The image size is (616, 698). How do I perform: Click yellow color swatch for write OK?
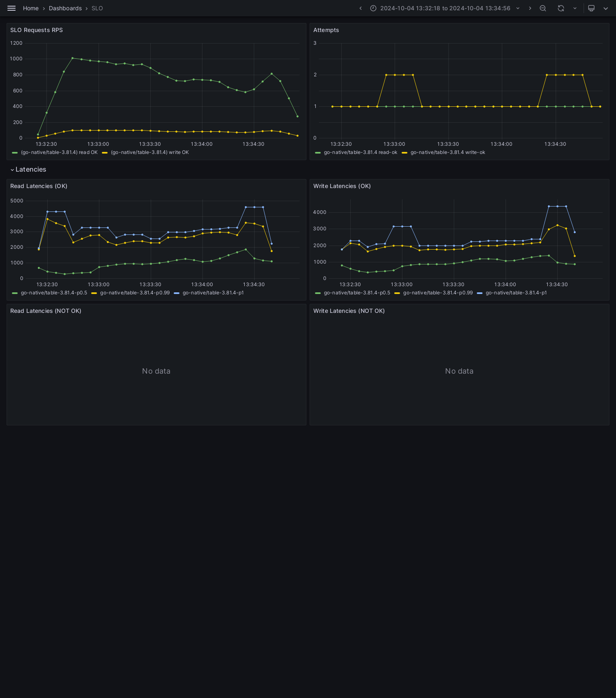coord(105,153)
